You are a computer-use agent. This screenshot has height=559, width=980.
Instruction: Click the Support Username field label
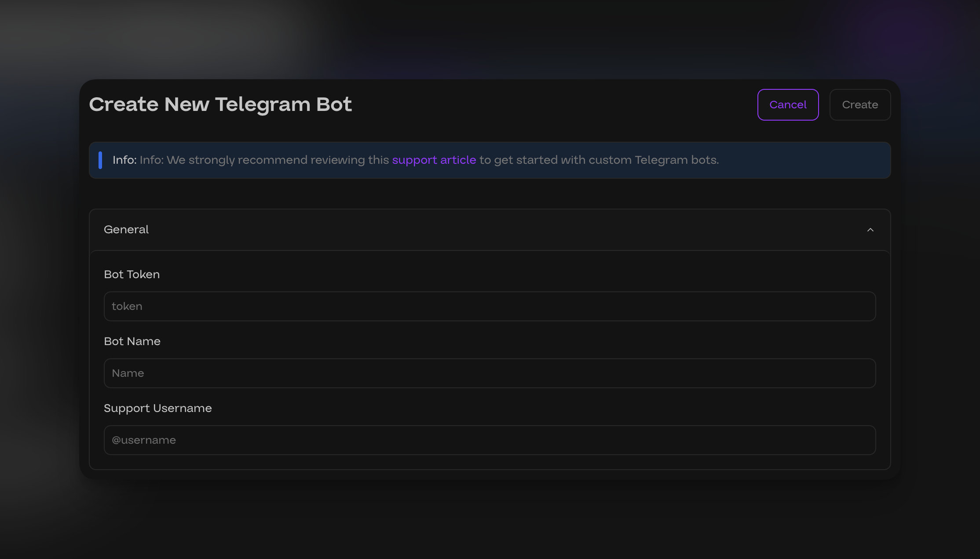tap(157, 408)
